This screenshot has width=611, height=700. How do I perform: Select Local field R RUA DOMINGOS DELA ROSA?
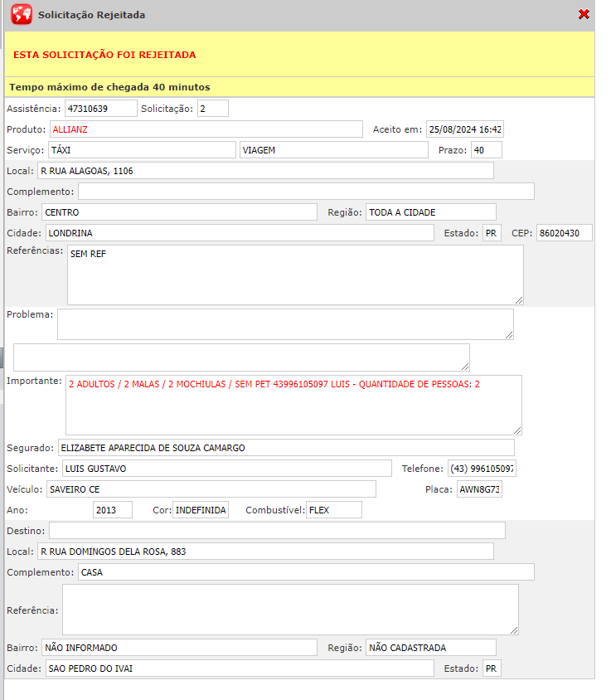(265, 552)
